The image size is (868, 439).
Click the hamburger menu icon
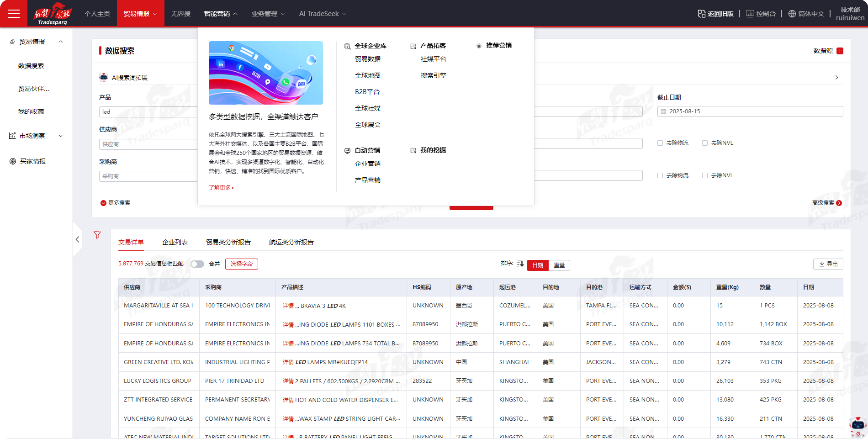pos(14,14)
